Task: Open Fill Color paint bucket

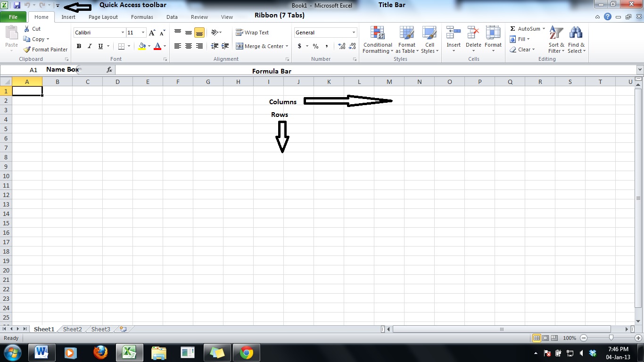Action: tap(142, 46)
